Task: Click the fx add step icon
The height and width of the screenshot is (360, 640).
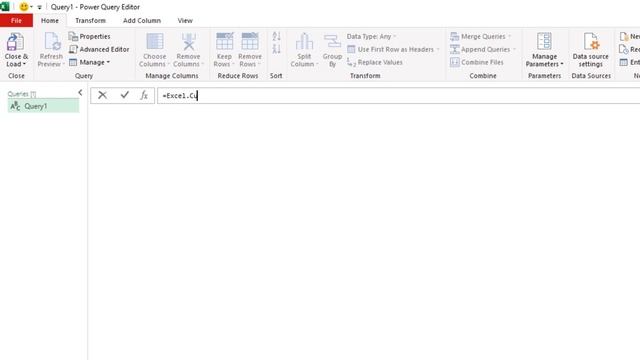Action: click(144, 95)
